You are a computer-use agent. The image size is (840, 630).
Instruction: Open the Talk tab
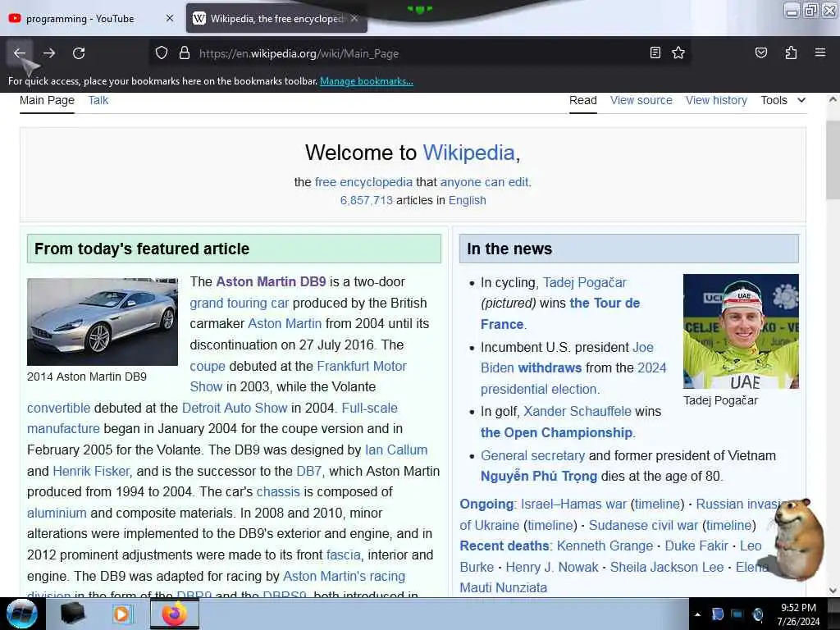coord(98,101)
